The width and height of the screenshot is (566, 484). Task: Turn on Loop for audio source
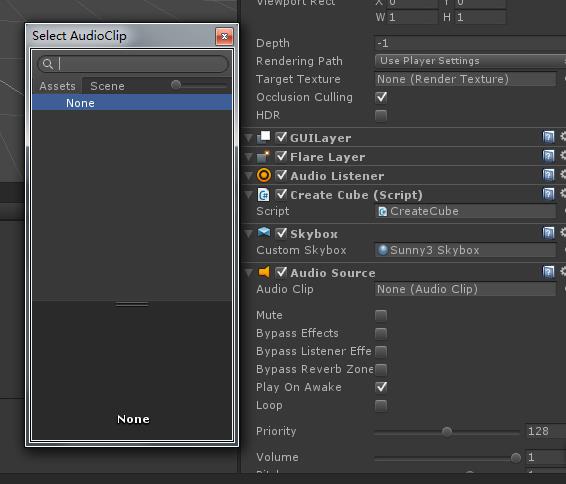pos(381,405)
